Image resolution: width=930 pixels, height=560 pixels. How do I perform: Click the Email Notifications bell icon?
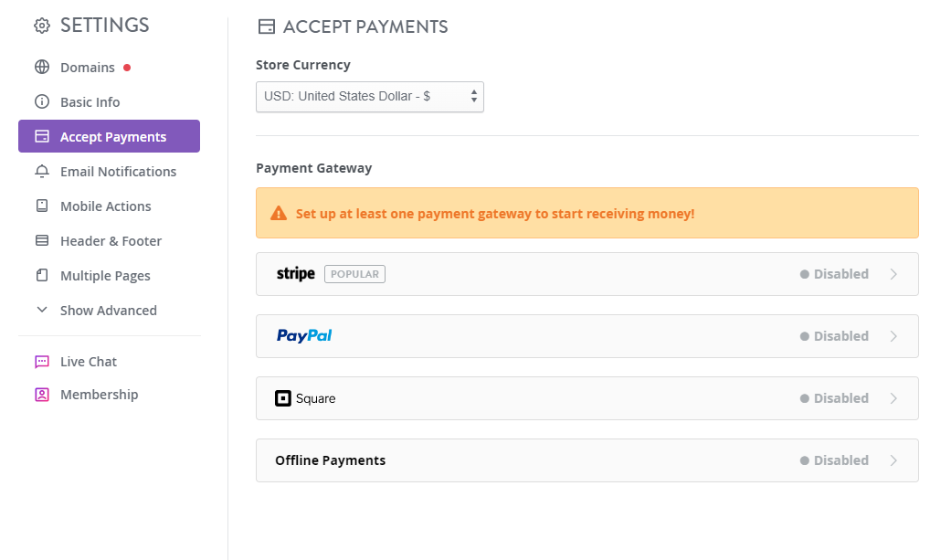point(41,172)
